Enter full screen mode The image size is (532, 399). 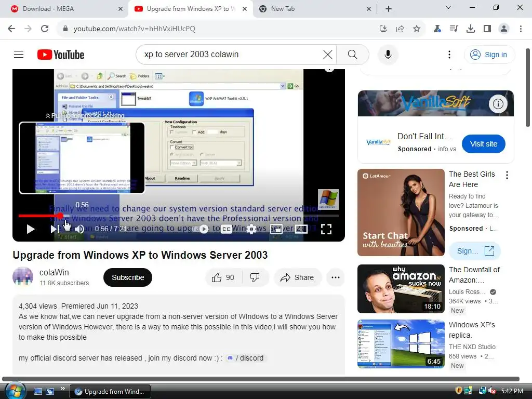(x=326, y=229)
